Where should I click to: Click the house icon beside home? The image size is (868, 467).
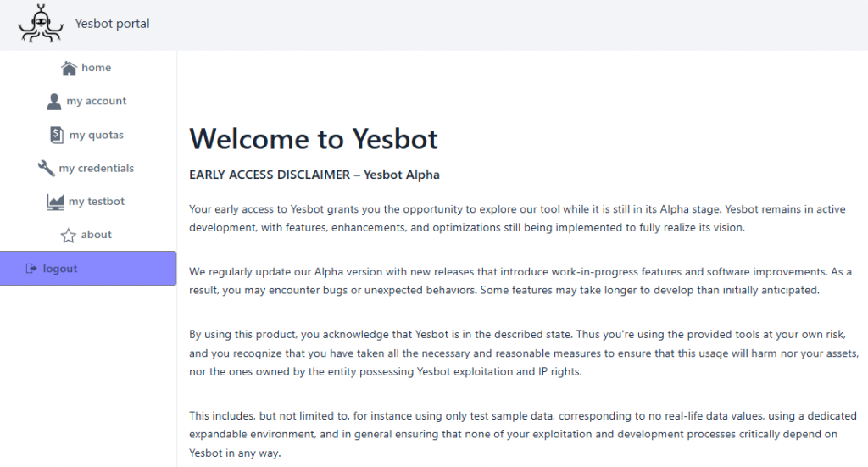click(69, 68)
